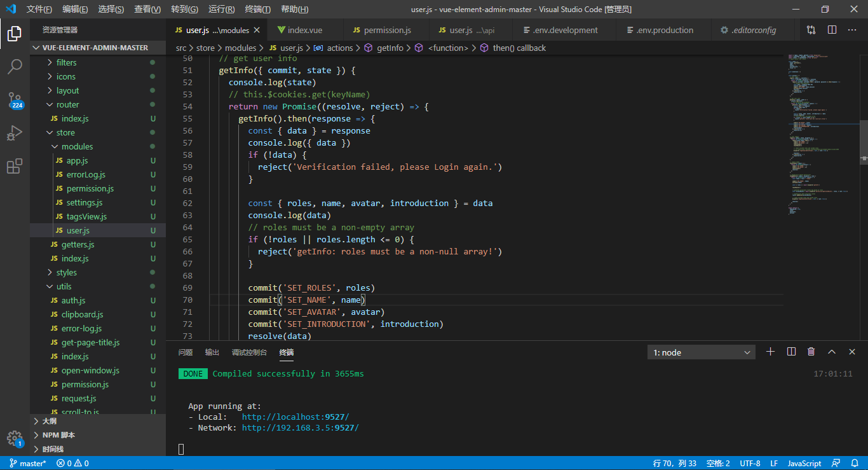The image size is (868, 470).
Task: Switch to the permission.js editor tab
Action: coord(385,30)
